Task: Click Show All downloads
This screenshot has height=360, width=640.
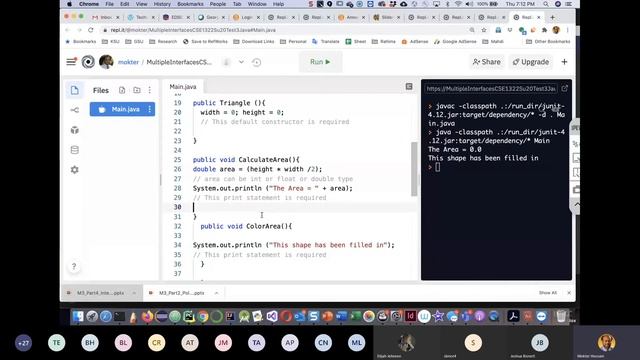Action: (x=547, y=293)
